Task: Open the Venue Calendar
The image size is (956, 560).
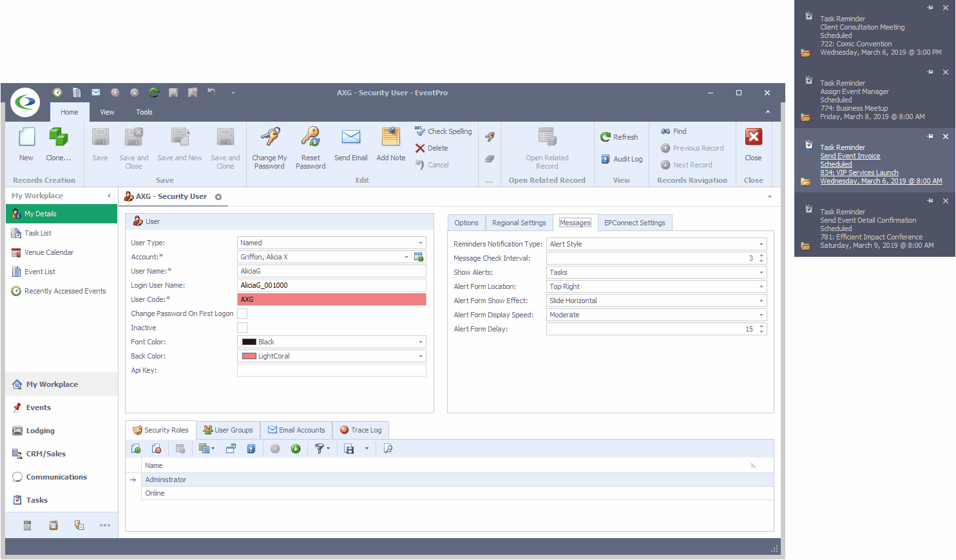Action: [x=61, y=252]
